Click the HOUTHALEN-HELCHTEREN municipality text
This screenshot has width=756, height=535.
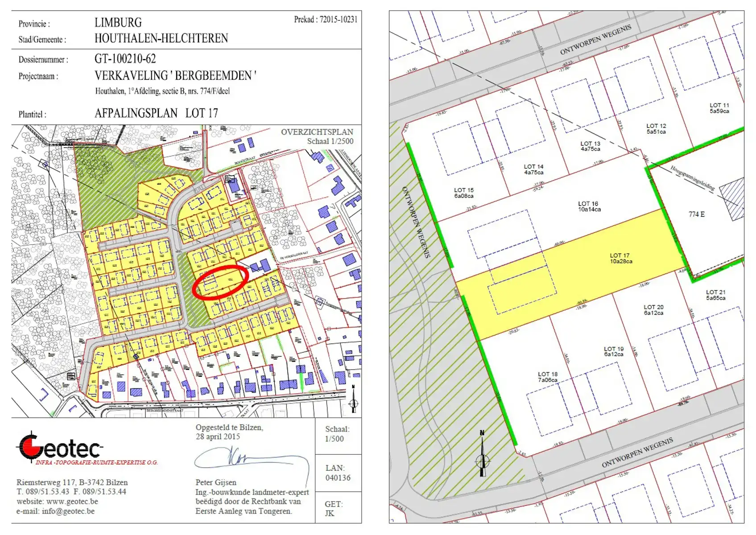tap(161, 38)
